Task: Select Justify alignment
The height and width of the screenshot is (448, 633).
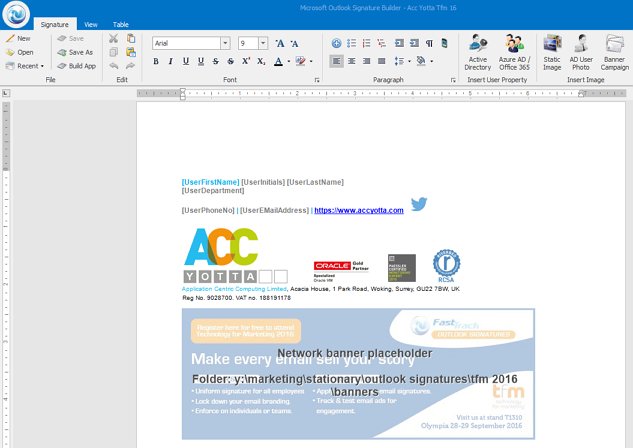Action: 381,61
